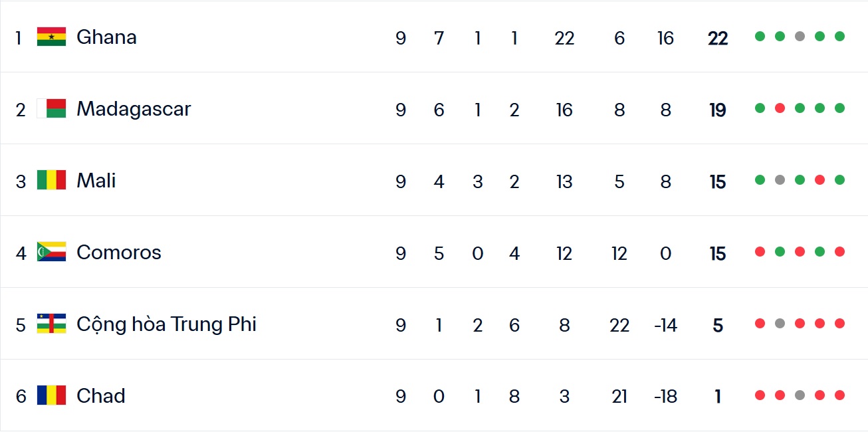Screen dimensions: 868x432
Task: Go to the Comoros team page
Action: (x=119, y=252)
